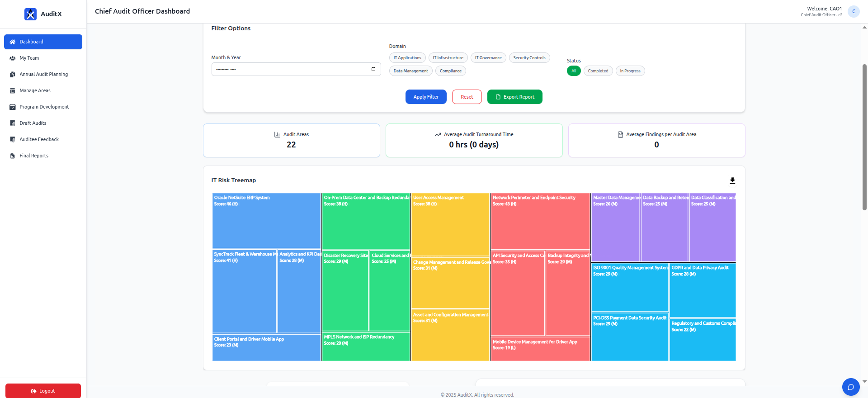Image resolution: width=868 pixels, height=398 pixels.
Task: Toggle the IT Applications domain filter
Action: (407, 58)
